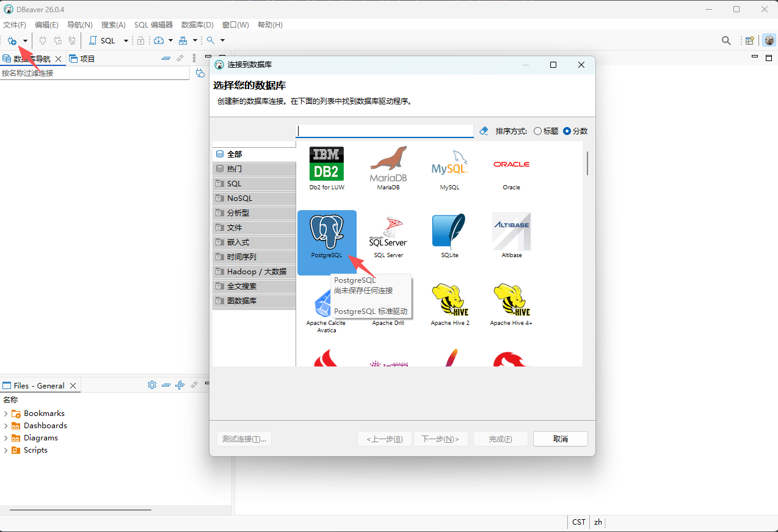Image resolution: width=778 pixels, height=532 pixels.
Task: Click the 按名称过滤连接 filter field
Action: click(95, 73)
